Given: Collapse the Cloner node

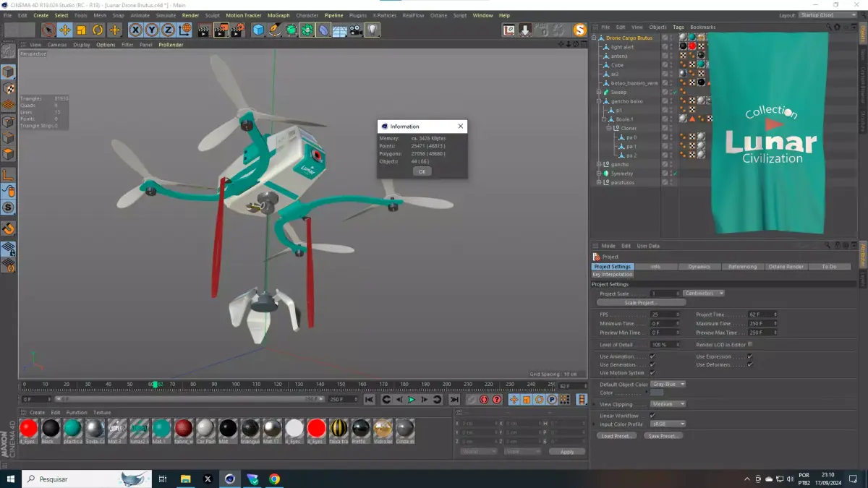Looking at the screenshot, I should point(609,128).
